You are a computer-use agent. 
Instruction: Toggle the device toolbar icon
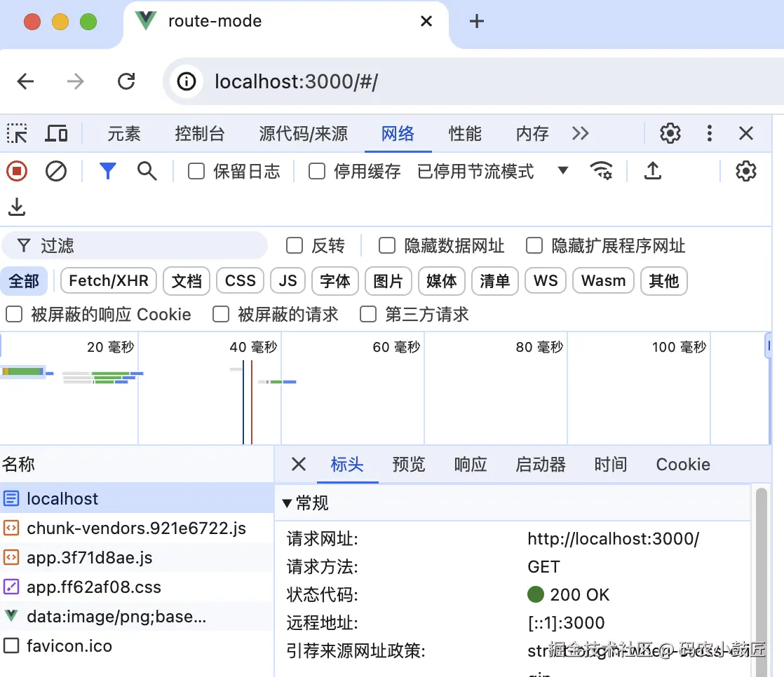pos(57,133)
